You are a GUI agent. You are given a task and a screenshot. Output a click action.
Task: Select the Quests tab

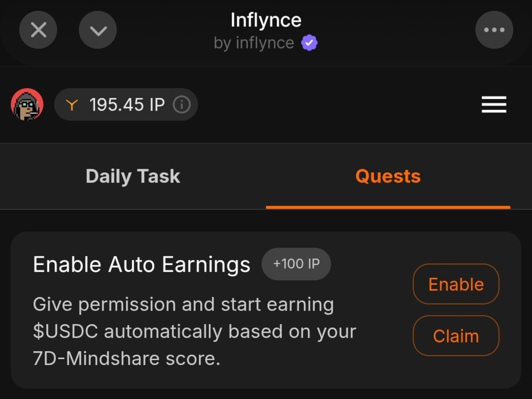tap(388, 176)
